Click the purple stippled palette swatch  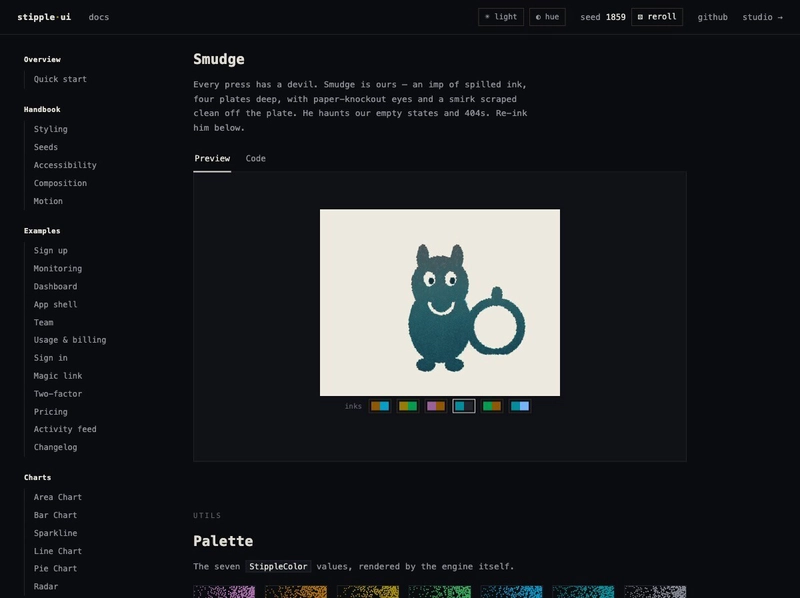[x=224, y=592]
